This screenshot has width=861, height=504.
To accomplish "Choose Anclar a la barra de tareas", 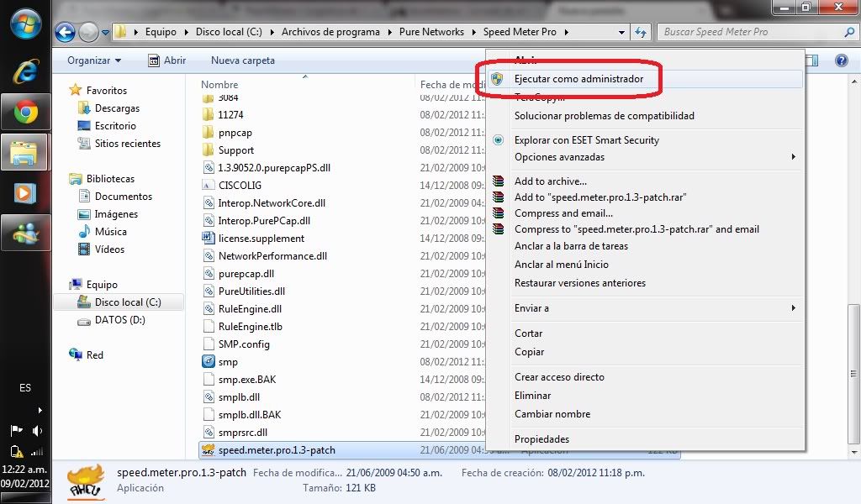I will pos(645,245).
